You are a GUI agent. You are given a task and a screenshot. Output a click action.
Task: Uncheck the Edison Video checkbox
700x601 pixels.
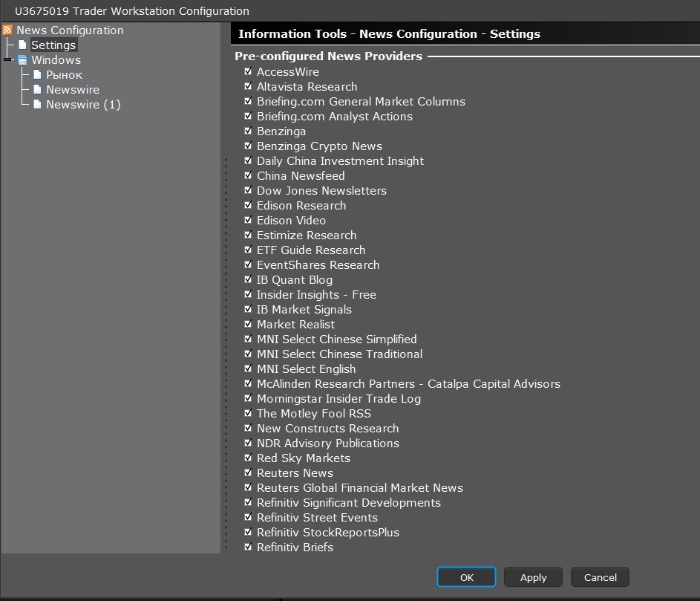tap(248, 219)
